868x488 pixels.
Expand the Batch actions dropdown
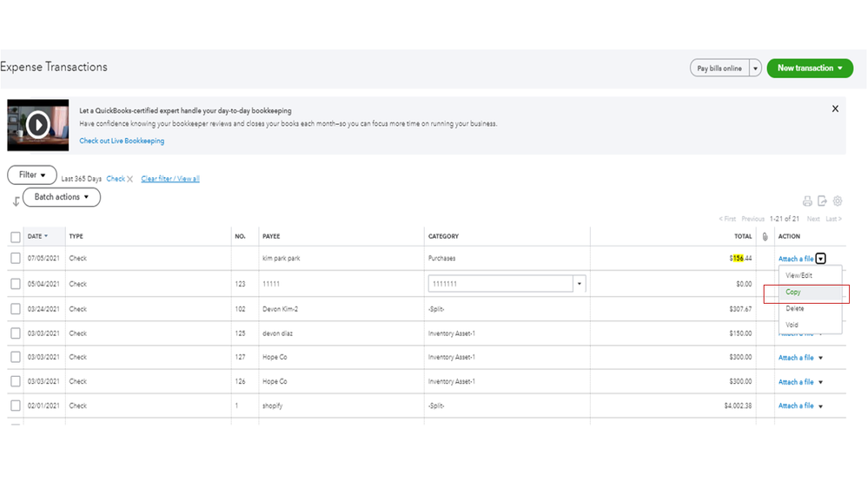[62, 197]
